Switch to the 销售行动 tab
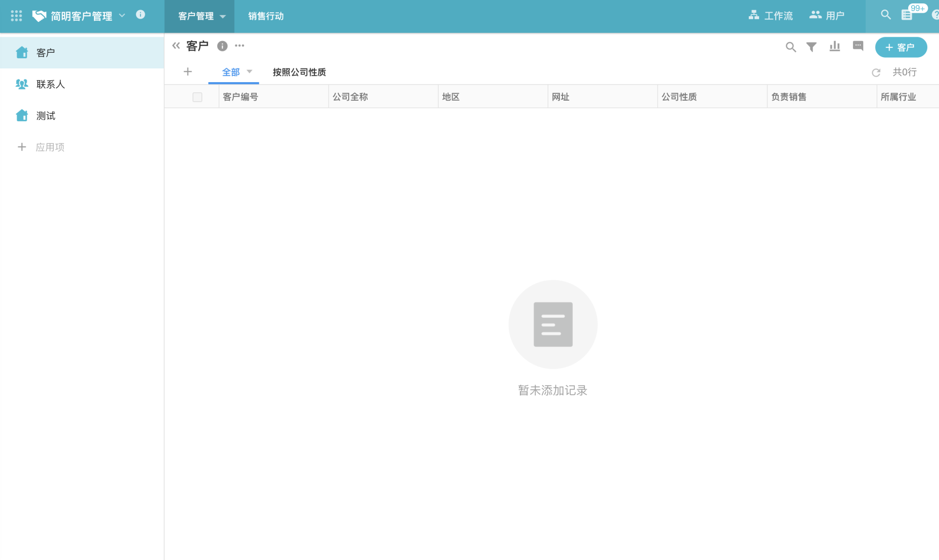 click(x=266, y=16)
